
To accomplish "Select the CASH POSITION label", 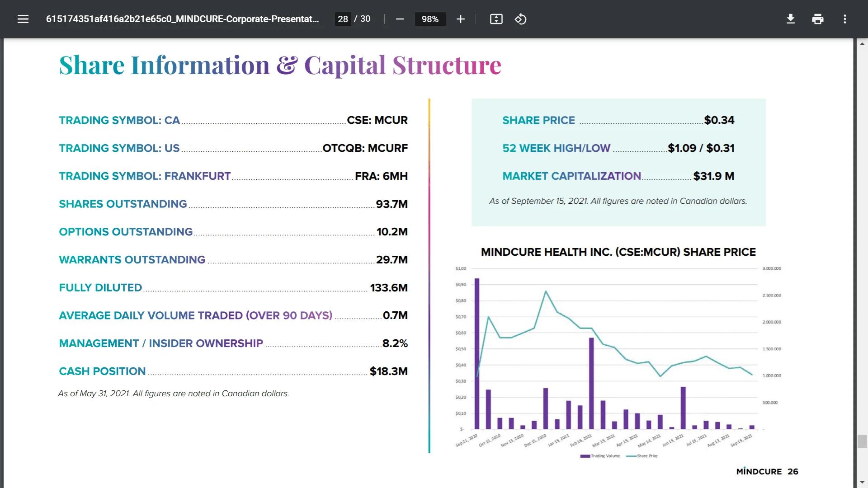I will 102,371.
